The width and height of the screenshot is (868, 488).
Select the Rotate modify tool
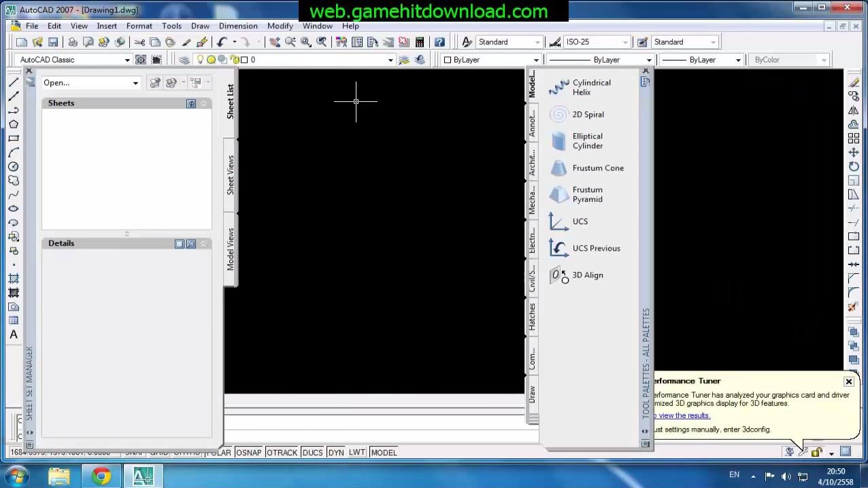854,167
